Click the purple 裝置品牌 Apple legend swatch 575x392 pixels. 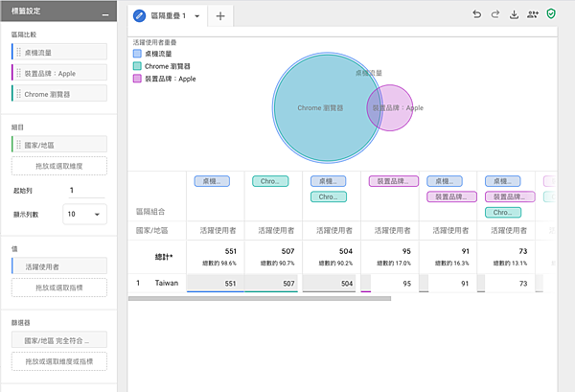[x=137, y=79]
